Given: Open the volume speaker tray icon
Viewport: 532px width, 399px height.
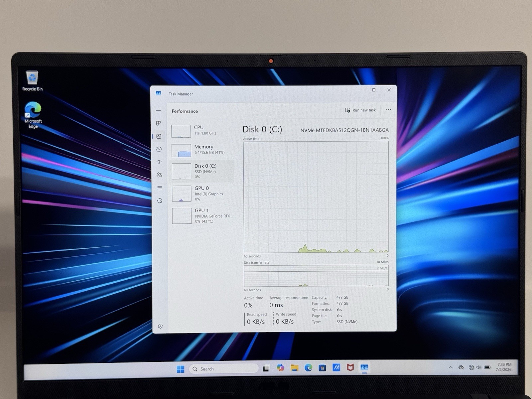Looking at the screenshot, I should point(479,367).
